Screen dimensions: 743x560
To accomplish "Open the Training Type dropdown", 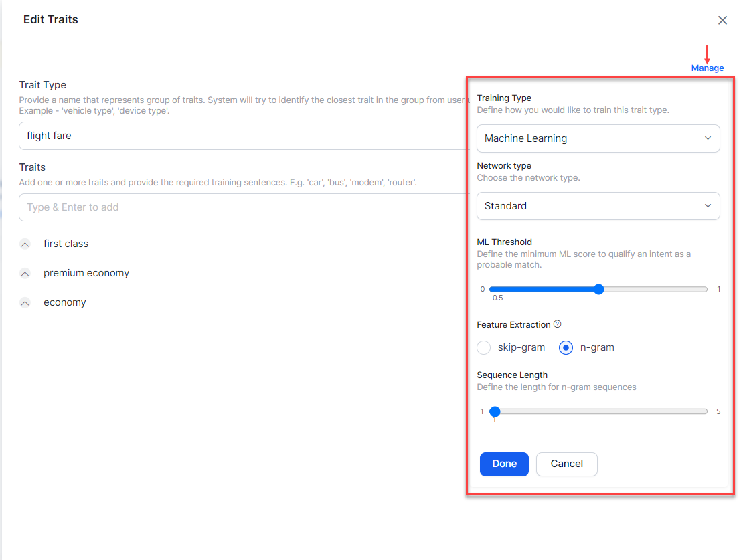I will click(x=598, y=138).
